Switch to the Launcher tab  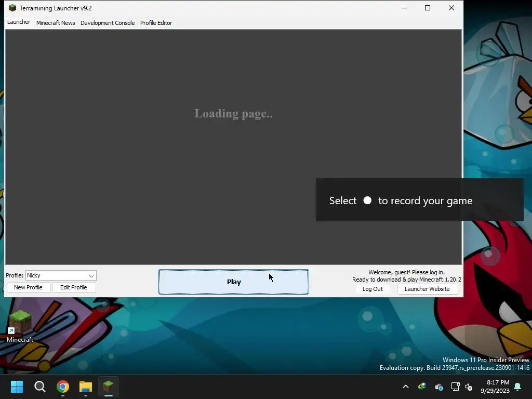pos(19,22)
